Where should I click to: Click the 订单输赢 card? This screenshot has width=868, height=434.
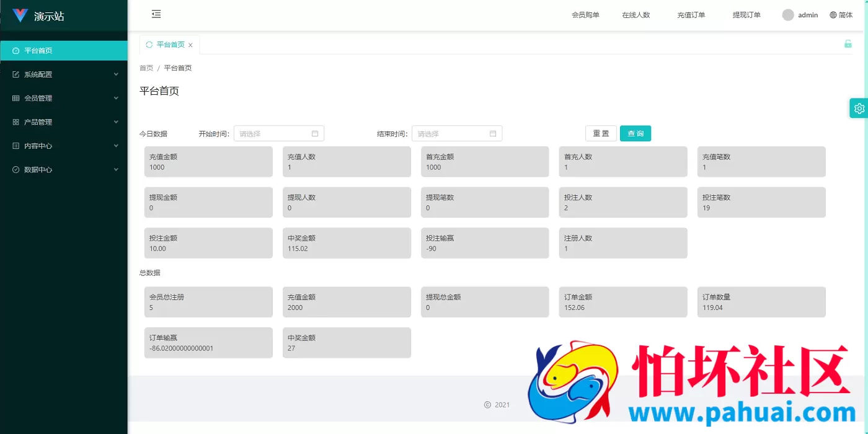208,343
